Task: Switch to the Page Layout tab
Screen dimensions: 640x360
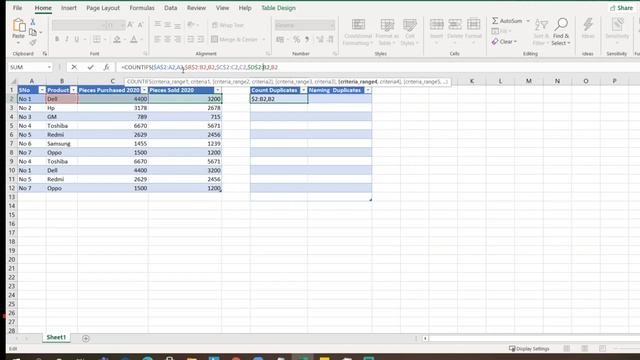Action: 103,8
